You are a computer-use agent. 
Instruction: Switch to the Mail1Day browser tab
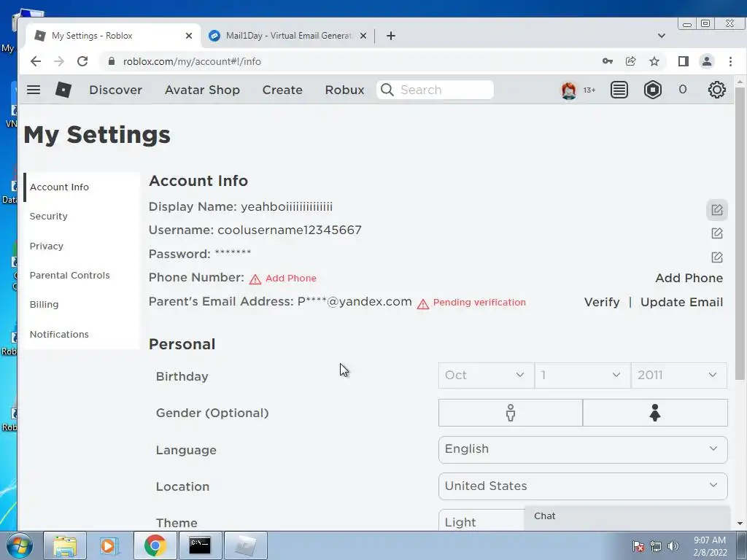287,36
